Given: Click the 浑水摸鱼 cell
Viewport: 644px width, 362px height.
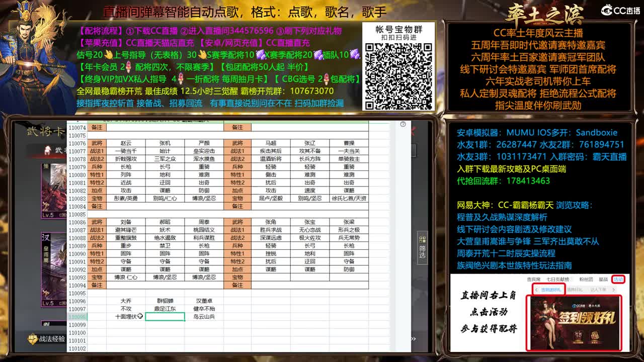Looking at the screenshot, I should [x=204, y=159].
